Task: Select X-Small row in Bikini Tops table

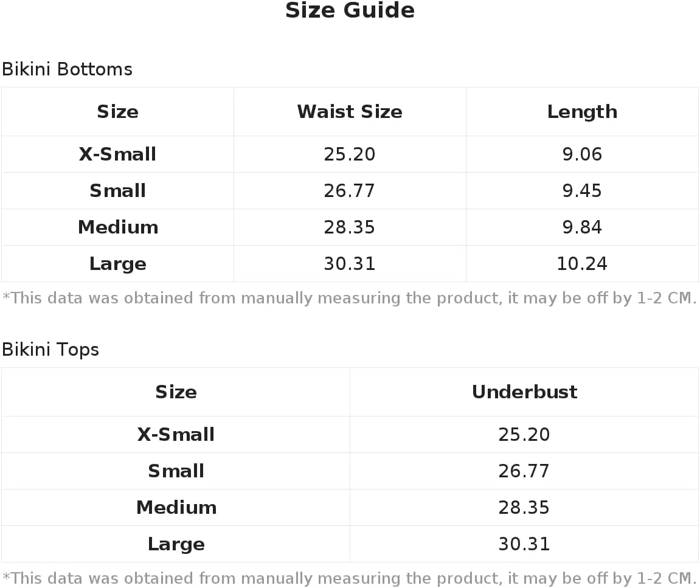Action: 350,434
